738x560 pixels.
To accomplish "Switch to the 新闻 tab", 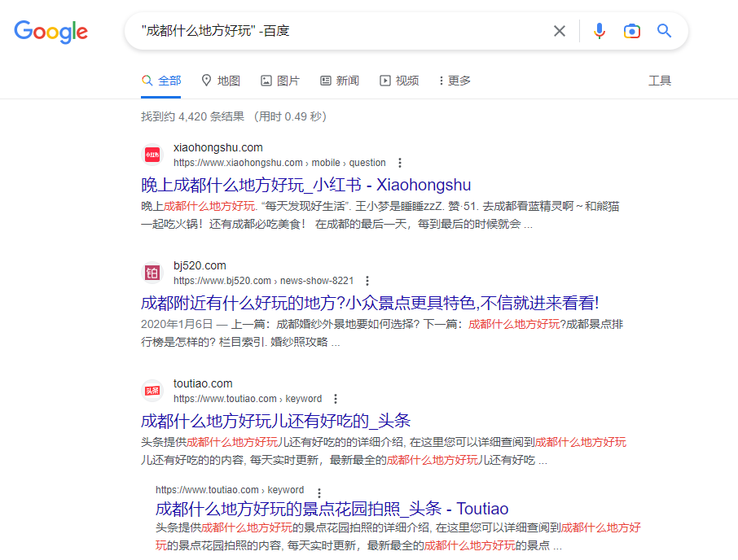I will click(340, 81).
